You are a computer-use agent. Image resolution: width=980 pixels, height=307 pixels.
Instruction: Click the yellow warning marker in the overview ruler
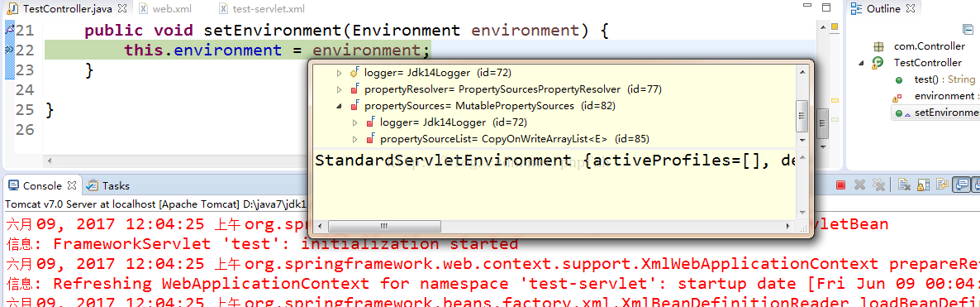click(x=835, y=100)
